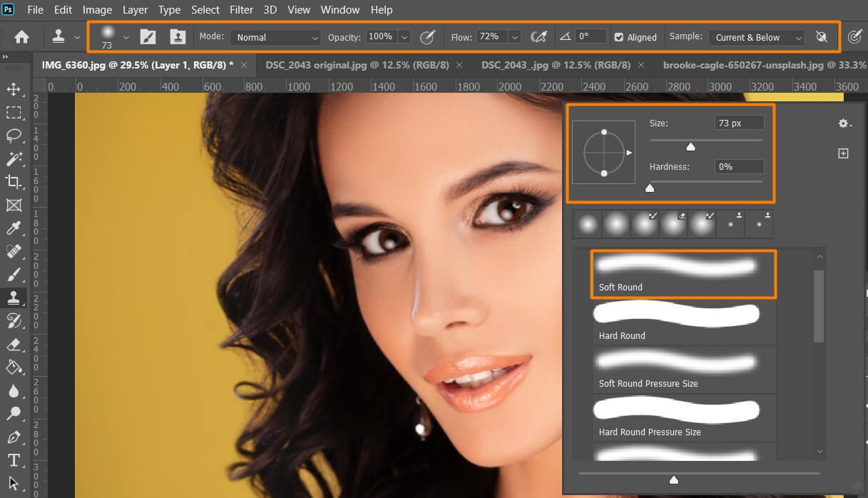868x498 pixels.
Task: Toggle ignore adjustment layers while cloning
Action: pos(822,36)
